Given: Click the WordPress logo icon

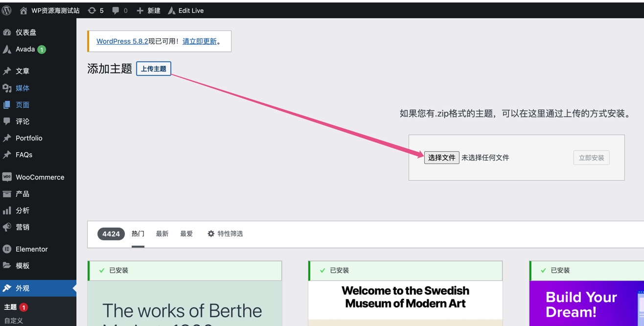Looking at the screenshot, I should click(7, 10).
